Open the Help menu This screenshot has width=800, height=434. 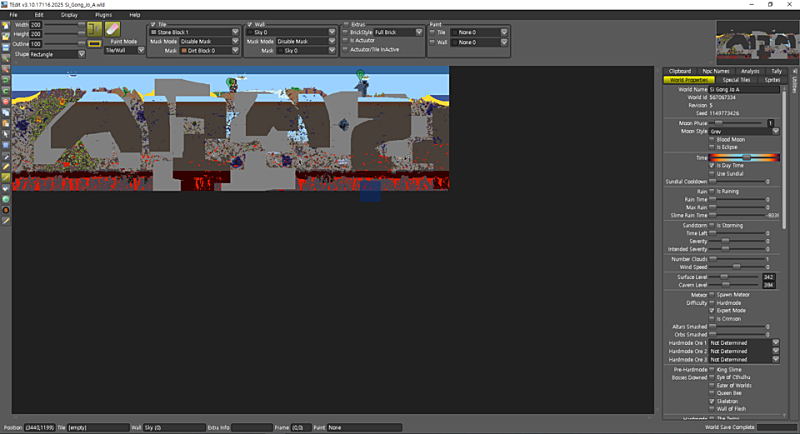[x=135, y=15]
